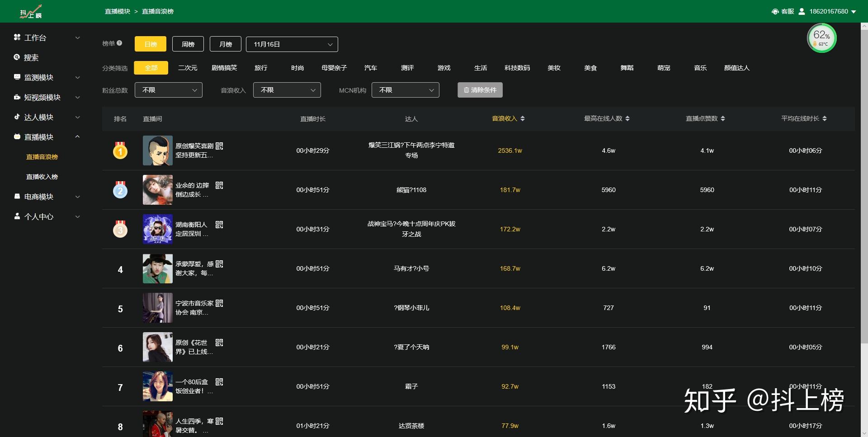Click the 电商模块 shop icon
Viewport: 868px width, 437px height.
17,196
